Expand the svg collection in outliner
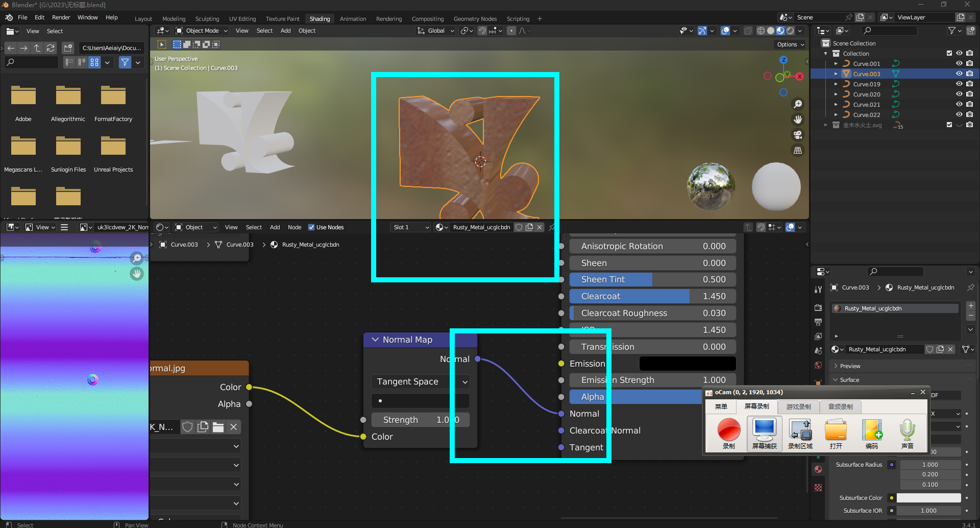This screenshot has height=528, width=980. [825, 125]
